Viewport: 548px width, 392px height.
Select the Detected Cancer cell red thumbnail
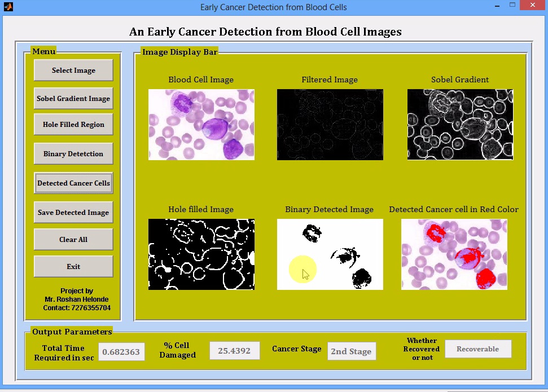click(454, 254)
